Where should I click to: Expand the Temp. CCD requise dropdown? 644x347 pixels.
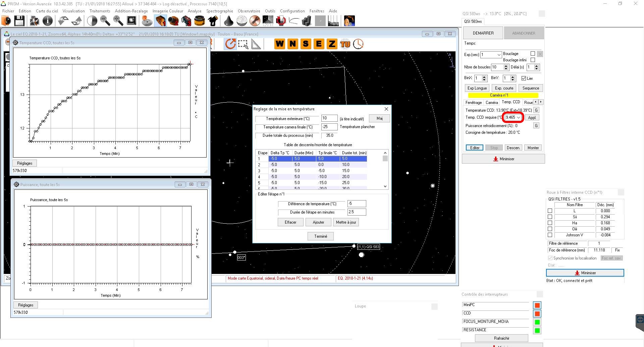click(519, 118)
